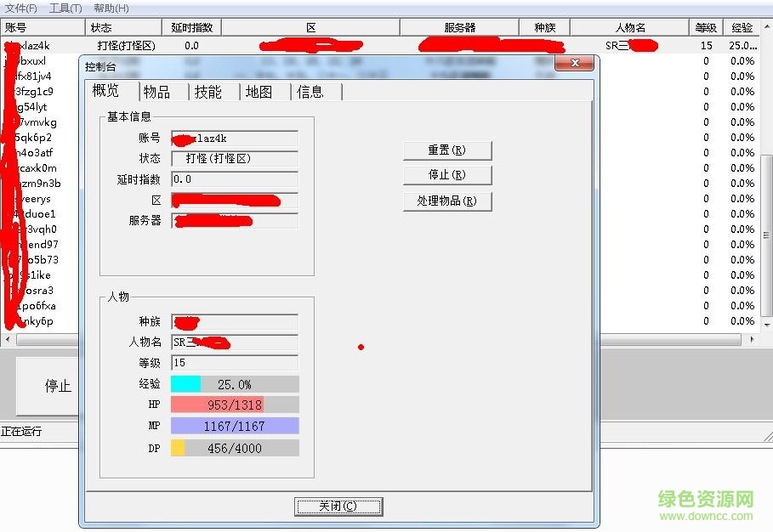Click the 延时指数 input field
This screenshot has width=773, height=532.
235,179
